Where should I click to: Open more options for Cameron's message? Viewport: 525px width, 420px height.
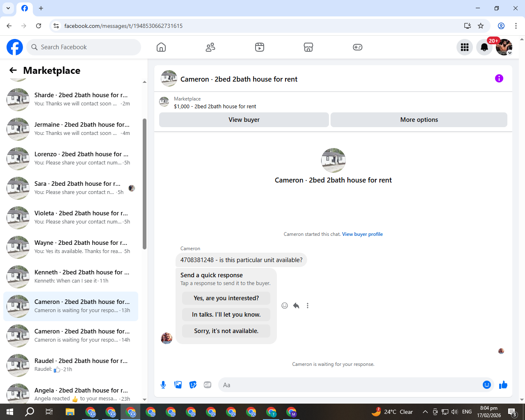[x=308, y=306]
